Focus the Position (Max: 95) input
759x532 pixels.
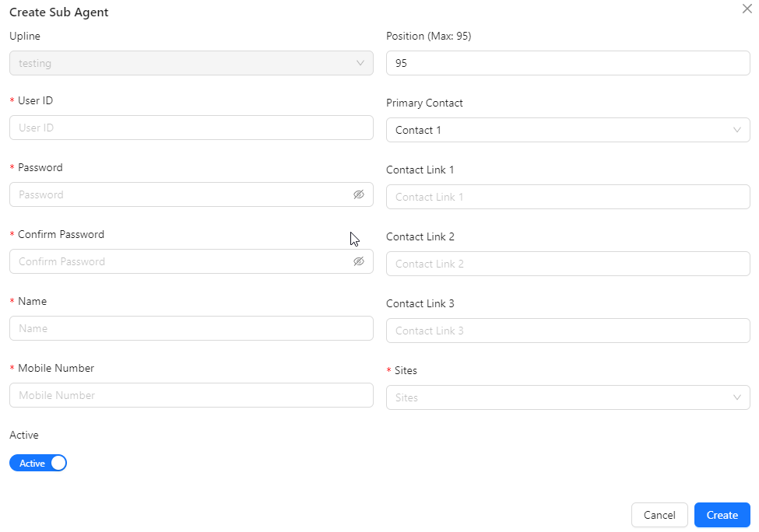coord(567,63)
